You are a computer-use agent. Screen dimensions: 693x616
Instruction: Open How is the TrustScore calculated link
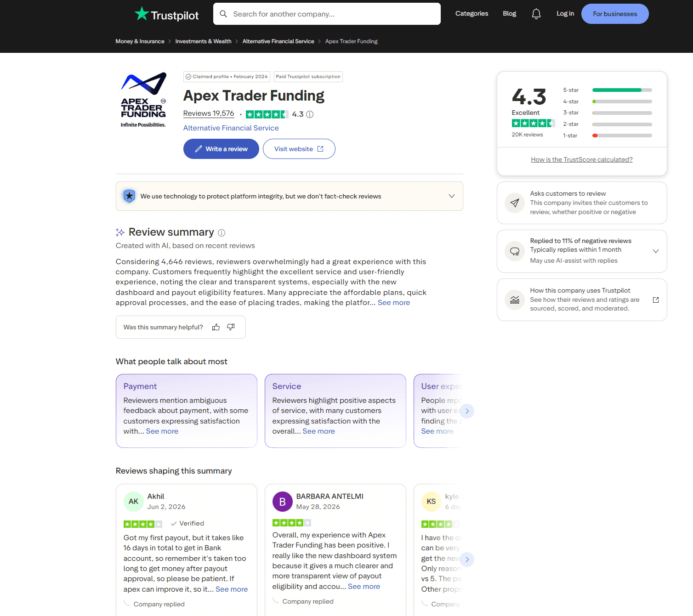tap(582, 160)
